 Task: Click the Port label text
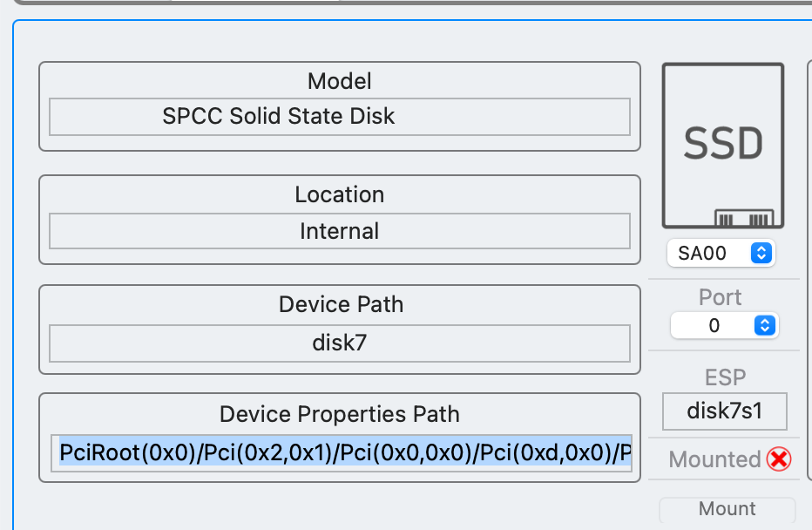point(721,297)
